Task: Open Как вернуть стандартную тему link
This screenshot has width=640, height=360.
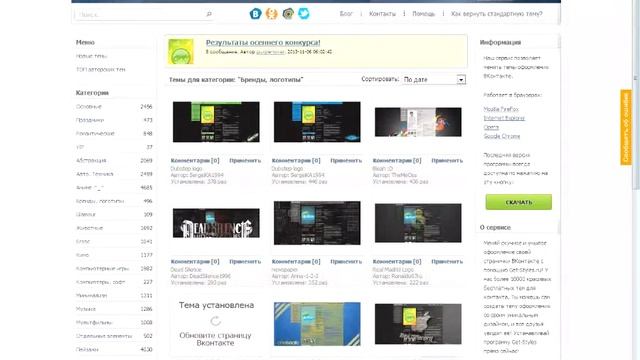Action: [x=497, y=14]
